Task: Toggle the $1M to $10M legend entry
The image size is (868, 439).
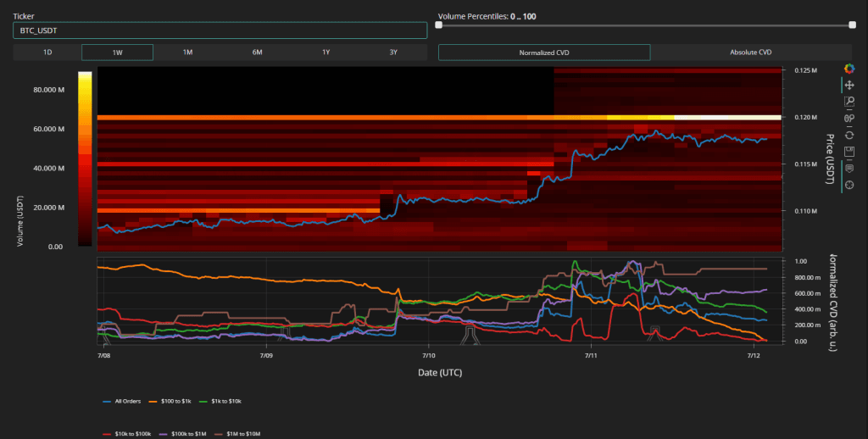Action: tap(236, 433)
